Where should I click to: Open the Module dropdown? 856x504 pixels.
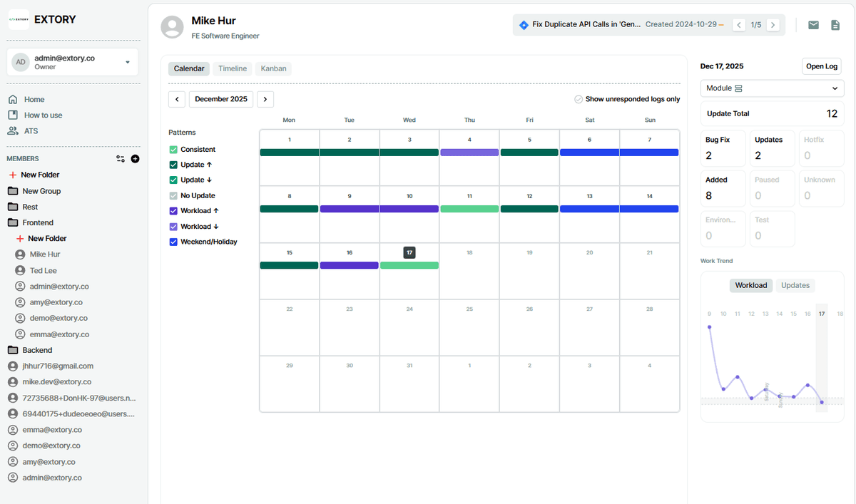point(772,88)
